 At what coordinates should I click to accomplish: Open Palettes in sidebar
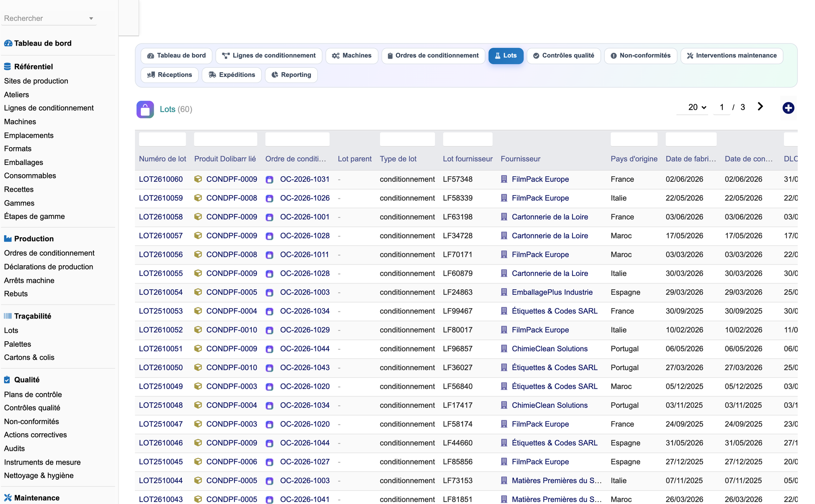(18, 344)
